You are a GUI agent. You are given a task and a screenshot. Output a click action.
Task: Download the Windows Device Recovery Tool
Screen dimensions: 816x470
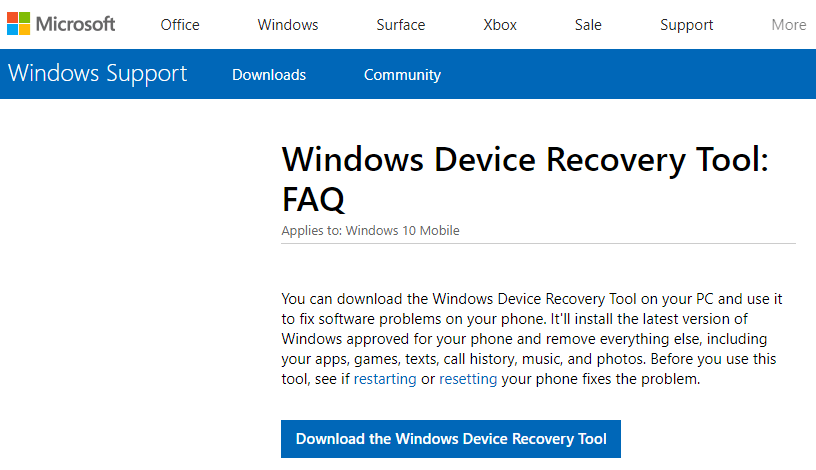click(451, 439)
